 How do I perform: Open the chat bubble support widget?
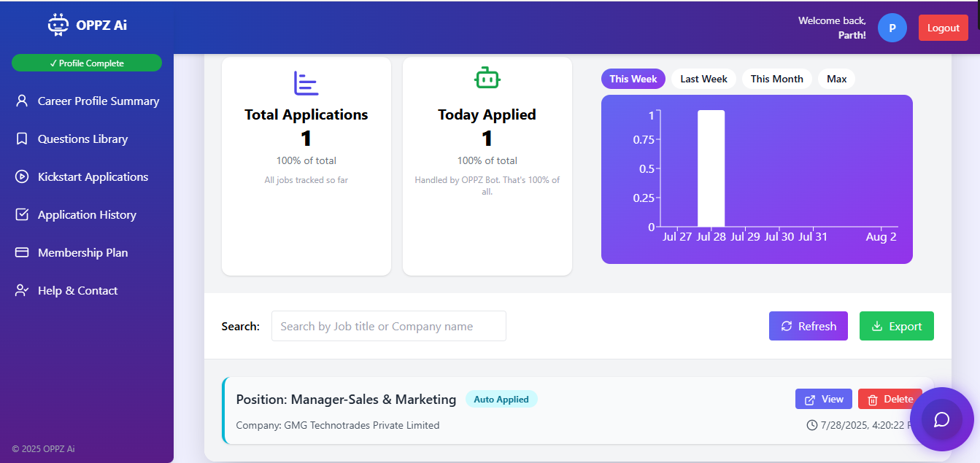[941, 420]
